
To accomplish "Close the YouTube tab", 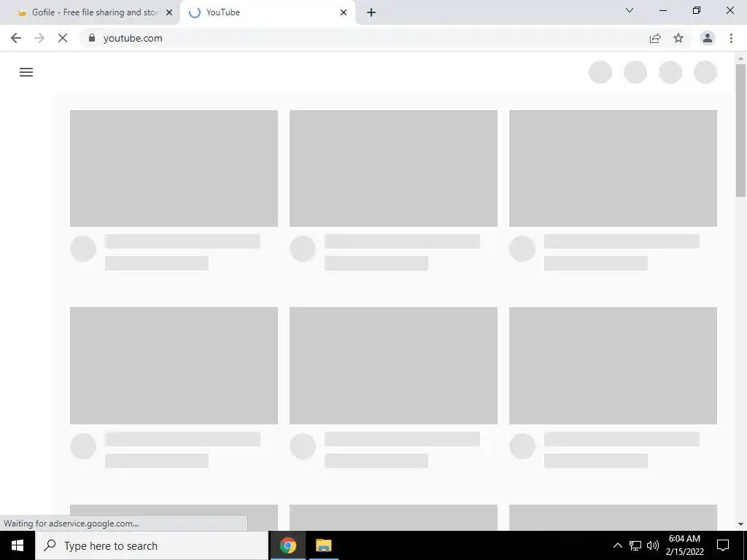I will pyautogui.click(x=344, y=12).
